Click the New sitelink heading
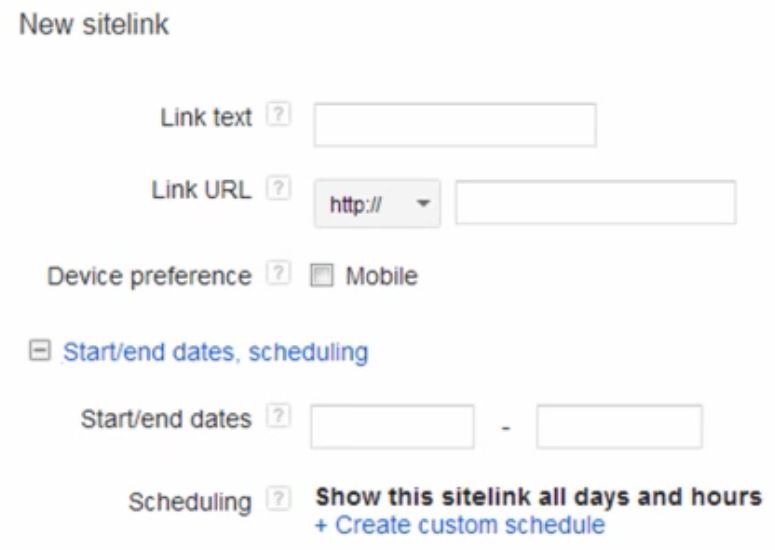The width and height of the screenshot is (775, 550). [x=94, y=24]
